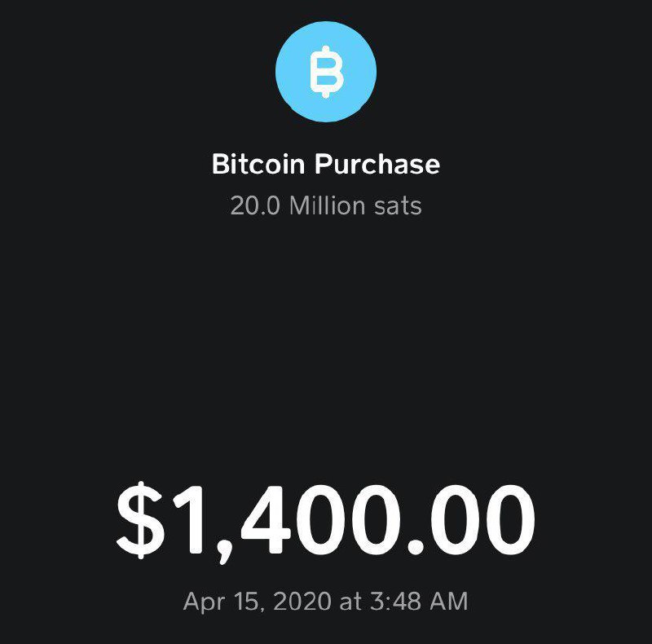
Task: Click the word at in the timestamp
Action: click(x=350, y=602)
